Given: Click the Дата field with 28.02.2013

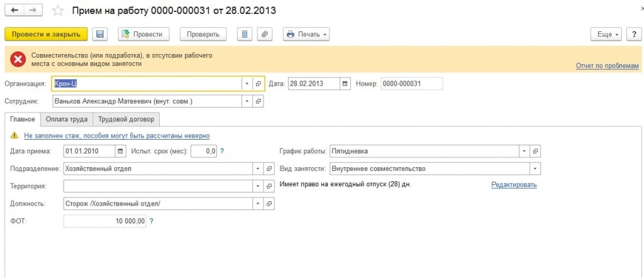Looking at the screenshot, I should 314,84.
